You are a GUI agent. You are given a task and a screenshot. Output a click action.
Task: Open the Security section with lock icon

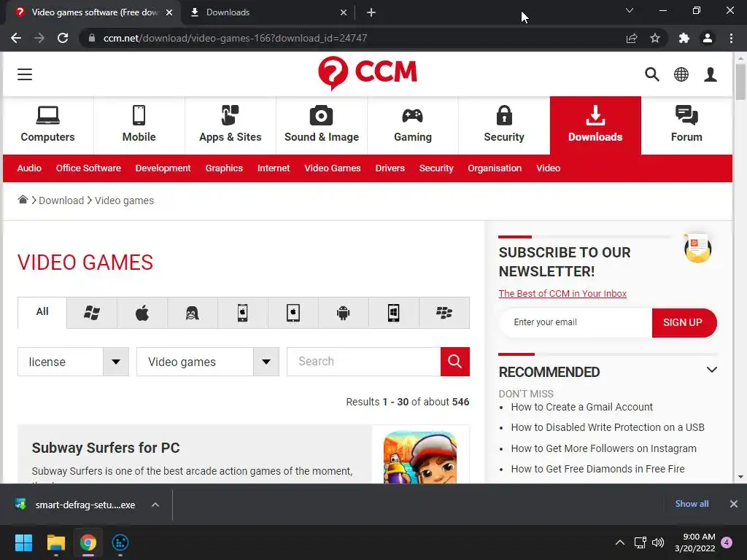pos(504,125)
